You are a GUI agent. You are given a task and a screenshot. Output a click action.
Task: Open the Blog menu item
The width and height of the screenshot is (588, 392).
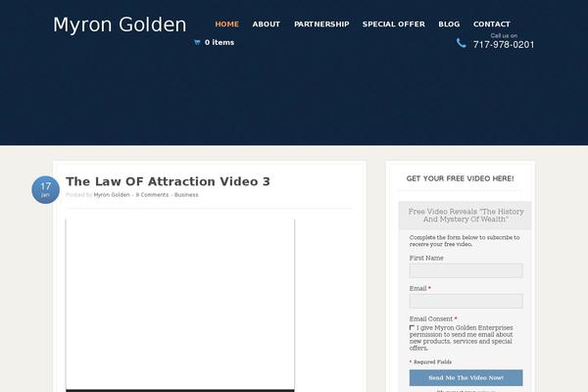point(449,24)
